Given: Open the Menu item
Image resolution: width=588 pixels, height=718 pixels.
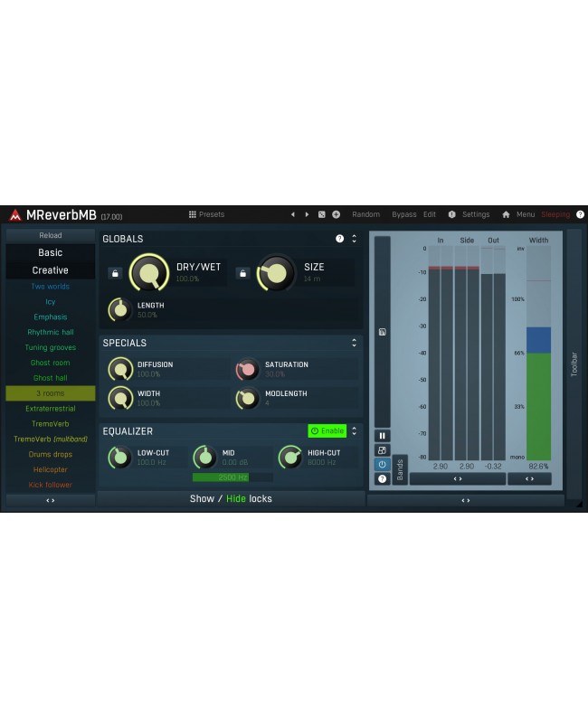Looking at the screenshot, I should click(526, 214).
